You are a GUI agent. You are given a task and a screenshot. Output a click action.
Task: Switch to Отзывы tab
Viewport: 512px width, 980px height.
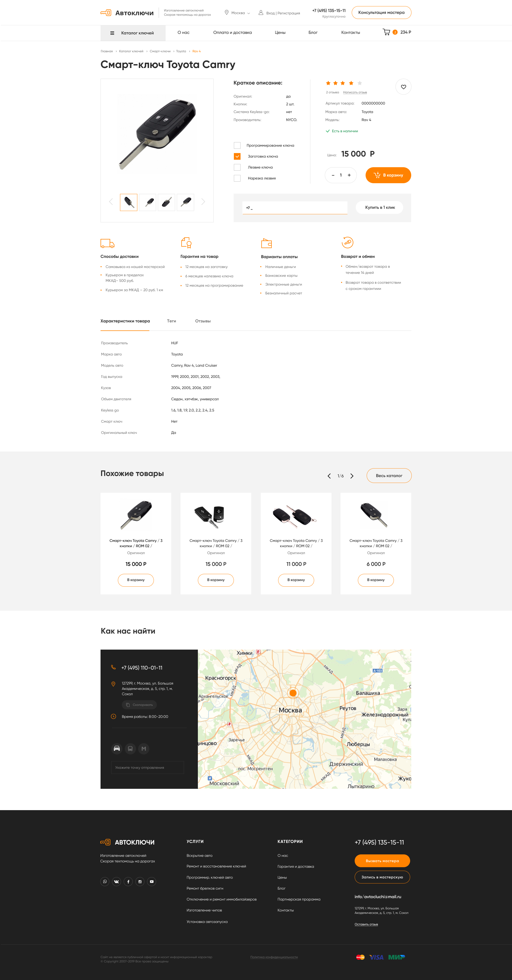tap(203, 321)
